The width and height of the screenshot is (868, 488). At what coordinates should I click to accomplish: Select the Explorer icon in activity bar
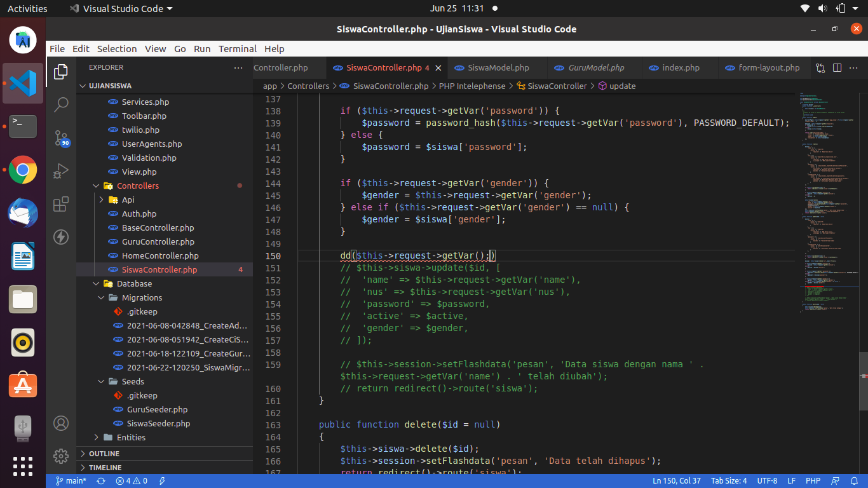coord(61,72)
